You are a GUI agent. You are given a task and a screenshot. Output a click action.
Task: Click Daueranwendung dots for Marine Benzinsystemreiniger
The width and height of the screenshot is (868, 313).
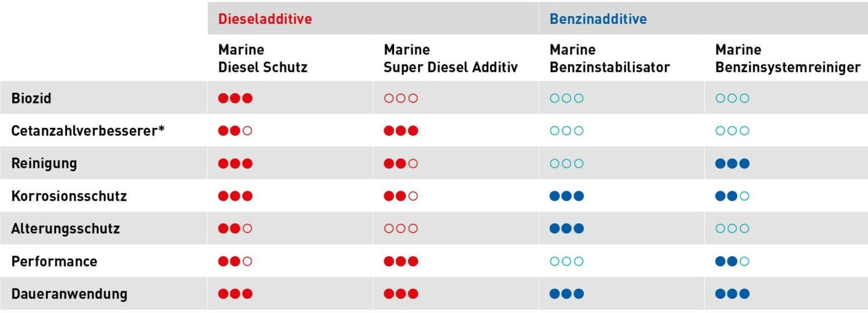pos(732,294)
